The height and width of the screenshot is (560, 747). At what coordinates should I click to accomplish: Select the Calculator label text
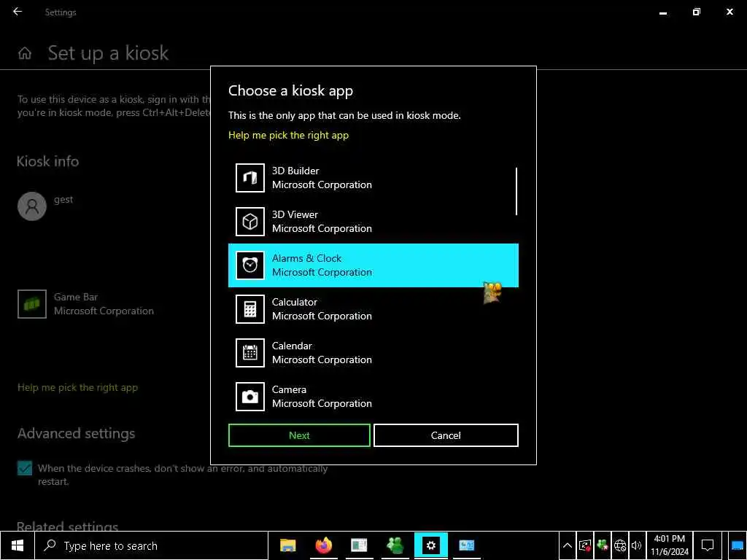[295, 302]
